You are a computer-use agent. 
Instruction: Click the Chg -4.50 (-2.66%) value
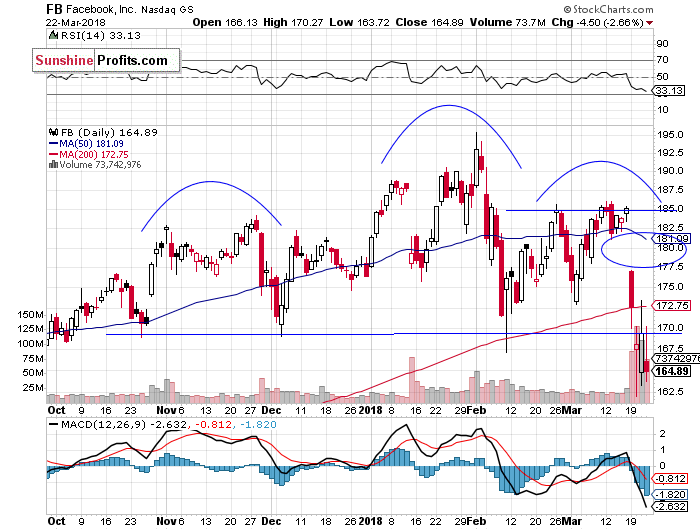point(597,22)
